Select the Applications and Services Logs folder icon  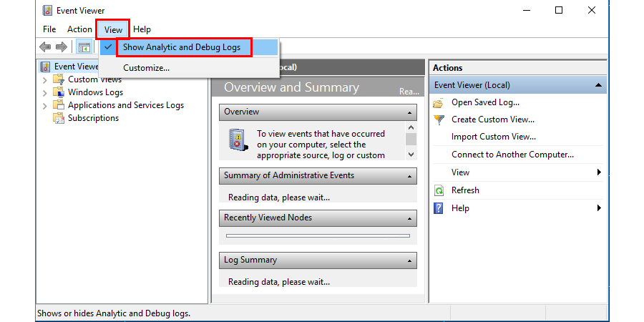(59, 104)
